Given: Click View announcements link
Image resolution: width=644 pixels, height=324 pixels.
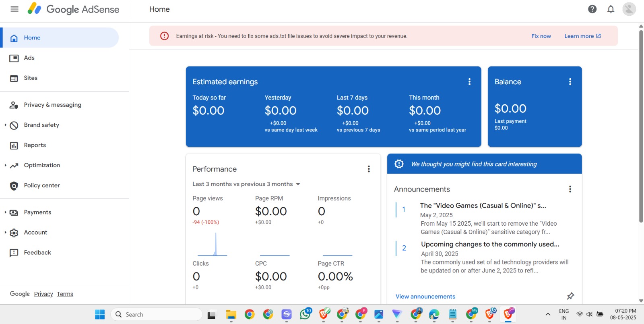Looking at the screenshot, I should (425, 297).
